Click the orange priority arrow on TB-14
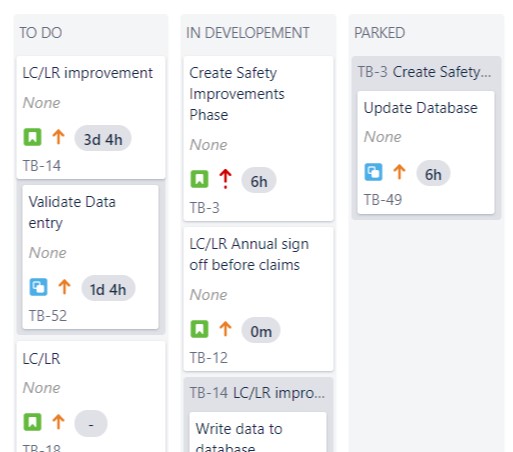The image size is (513, 452). 58,137
